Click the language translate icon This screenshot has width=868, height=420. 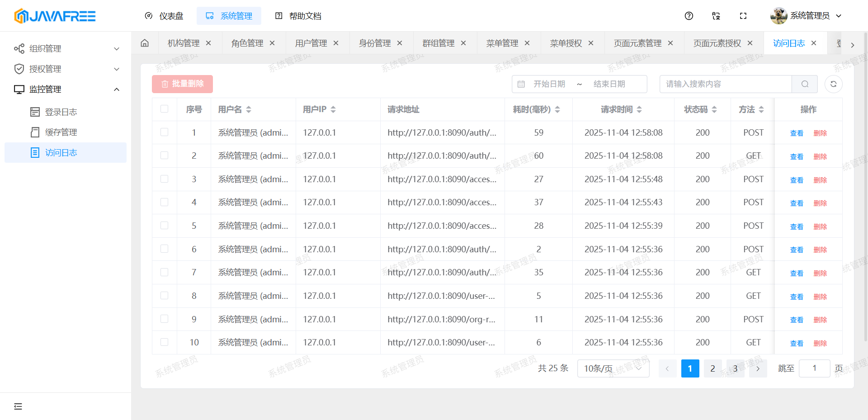(716, 16)
